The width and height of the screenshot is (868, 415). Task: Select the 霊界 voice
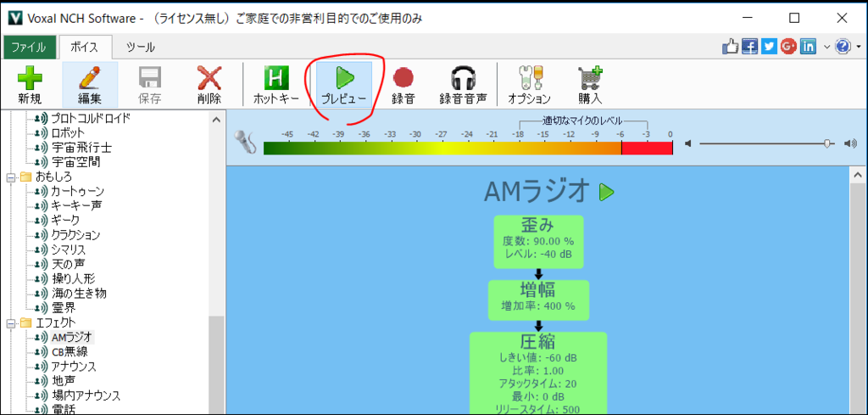63,307
